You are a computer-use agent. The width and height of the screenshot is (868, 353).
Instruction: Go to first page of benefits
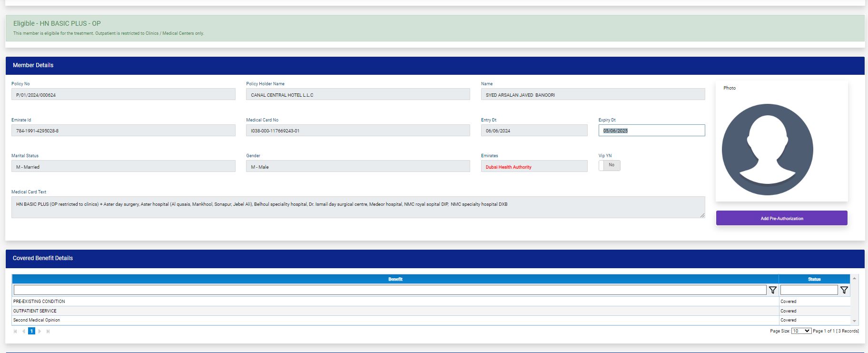tap(15, 331)
